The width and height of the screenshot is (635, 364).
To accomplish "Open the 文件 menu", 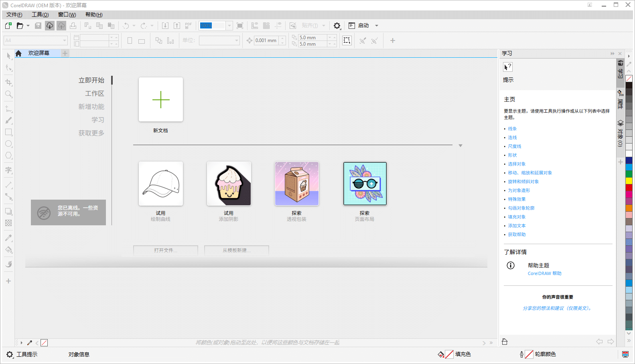I will pos(14,15).
